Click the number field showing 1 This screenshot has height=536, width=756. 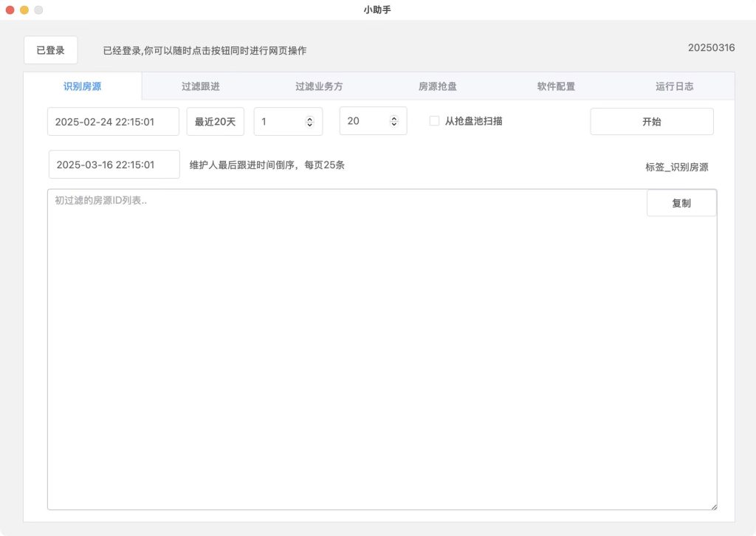pos(278,122)
